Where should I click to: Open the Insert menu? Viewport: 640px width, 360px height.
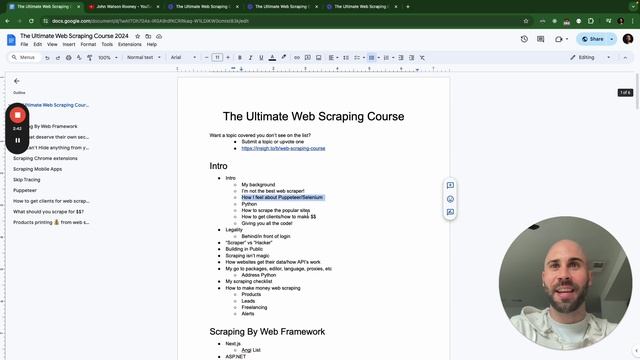click(x=69, y=44)
